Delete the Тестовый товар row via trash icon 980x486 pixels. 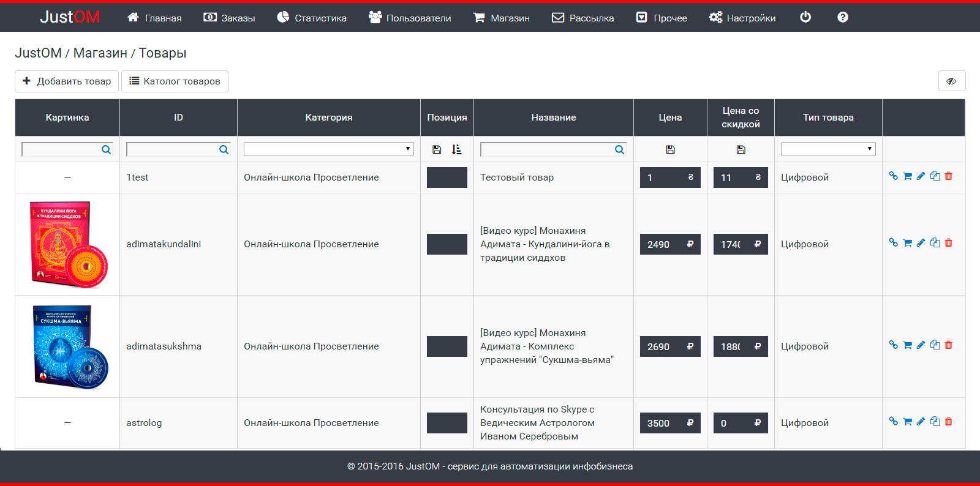point(949,176)
